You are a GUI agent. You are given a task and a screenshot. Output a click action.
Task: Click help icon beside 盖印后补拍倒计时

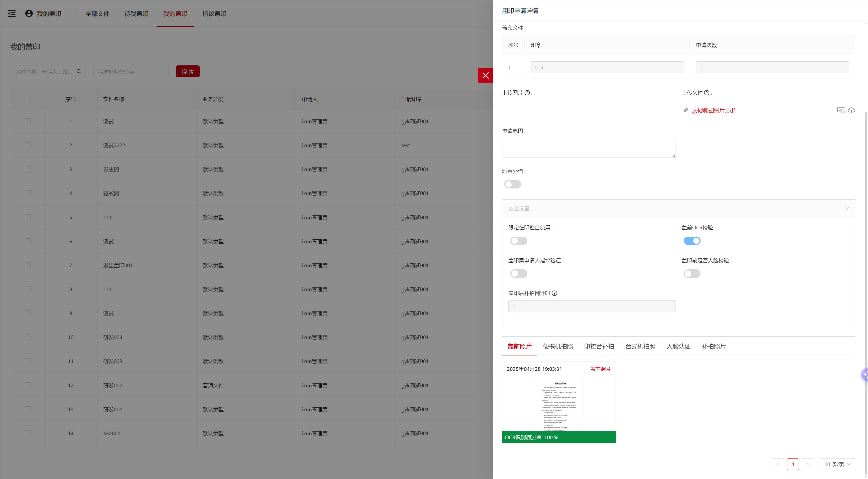click(x=554, y=293)
